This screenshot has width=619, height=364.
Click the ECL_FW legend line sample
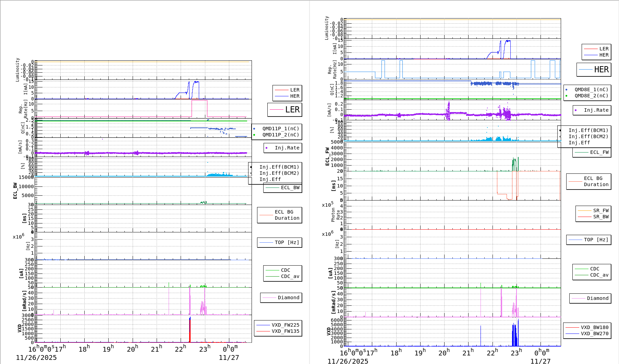click(x=582, y=153)
